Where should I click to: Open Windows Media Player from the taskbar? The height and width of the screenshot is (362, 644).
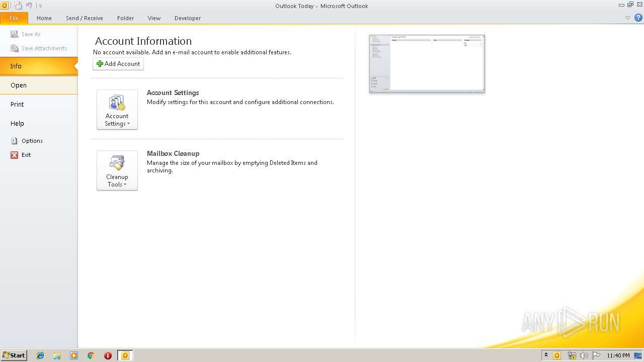pyautogui.click(x=74, y=355)
